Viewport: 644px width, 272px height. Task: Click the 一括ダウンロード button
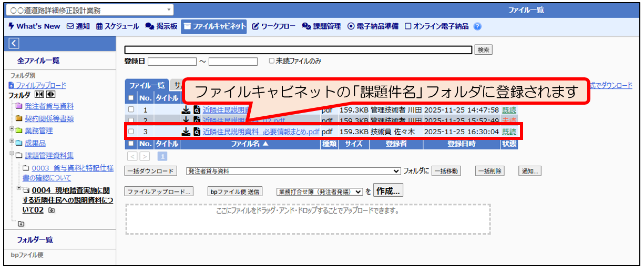tap(150, 171)
